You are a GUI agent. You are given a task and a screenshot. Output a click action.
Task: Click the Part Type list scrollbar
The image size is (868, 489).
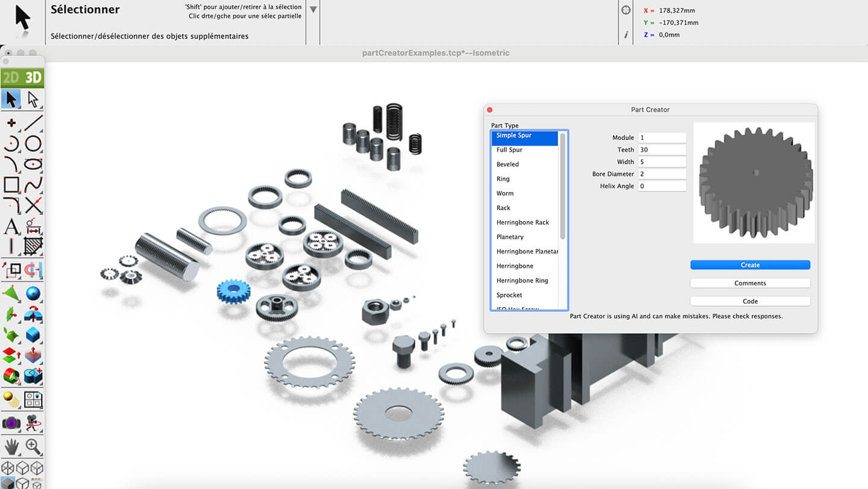tap(563, 187)
